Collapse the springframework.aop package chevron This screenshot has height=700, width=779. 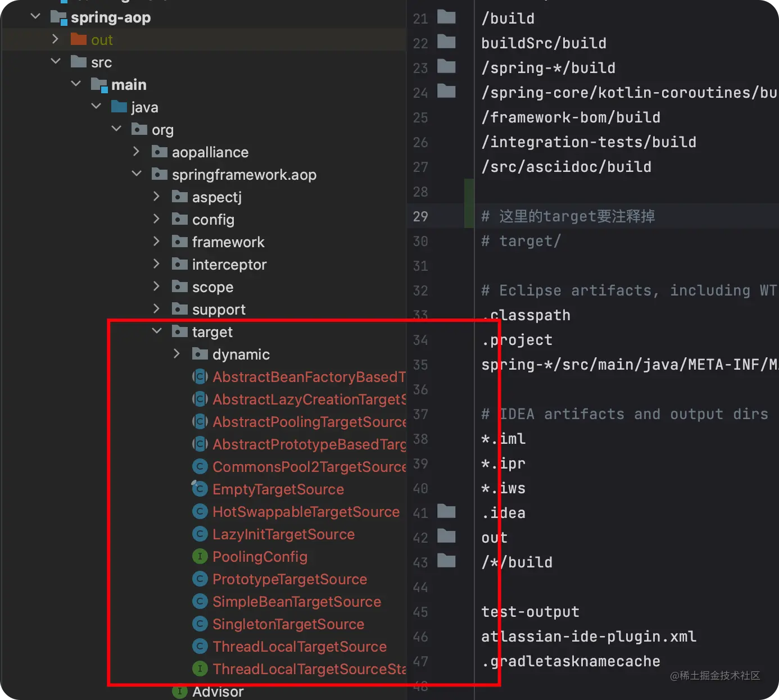(137, 174)
